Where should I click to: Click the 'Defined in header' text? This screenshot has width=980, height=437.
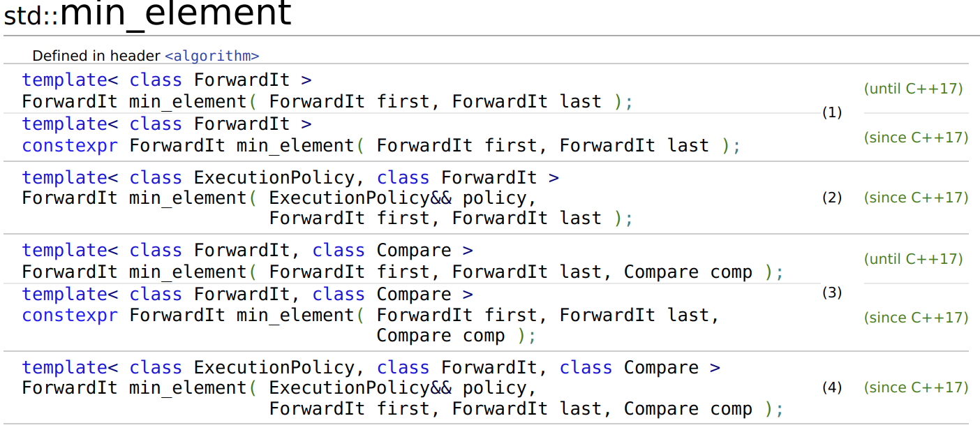97,56
